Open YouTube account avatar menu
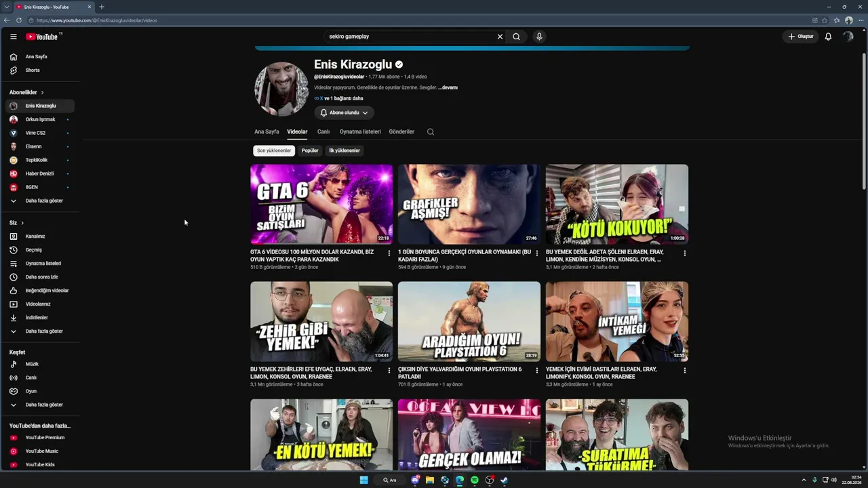Image resolution: width=868 pixels, height=488 pixels. [x=848, y=37]
